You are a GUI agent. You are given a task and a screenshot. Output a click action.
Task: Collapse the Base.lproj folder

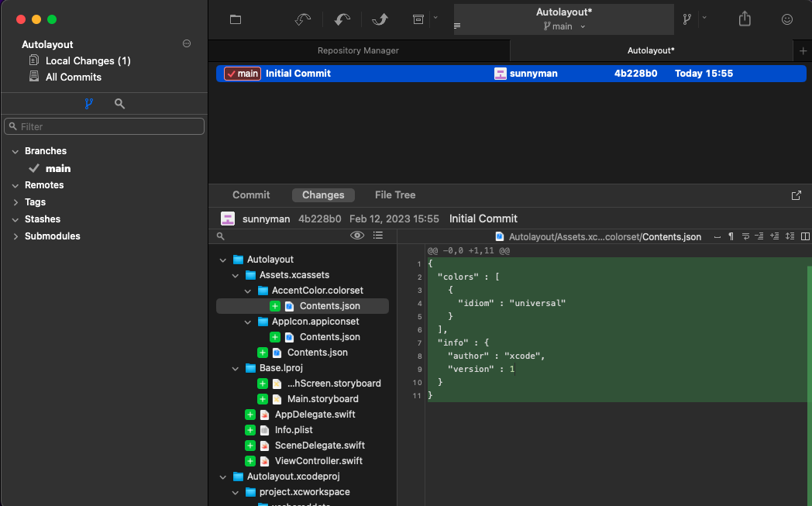[236, 368]
